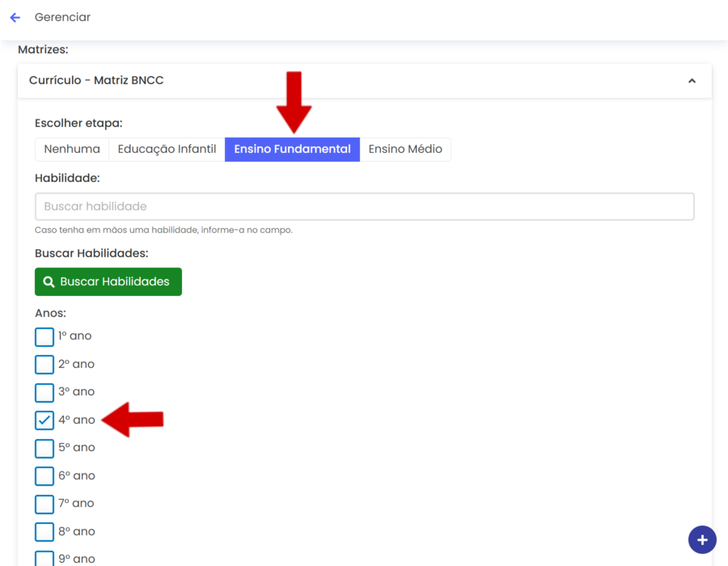The image size is (728, 566).
Task: Choose the Ensino Fundamental stage
Action: coord(292,150)
